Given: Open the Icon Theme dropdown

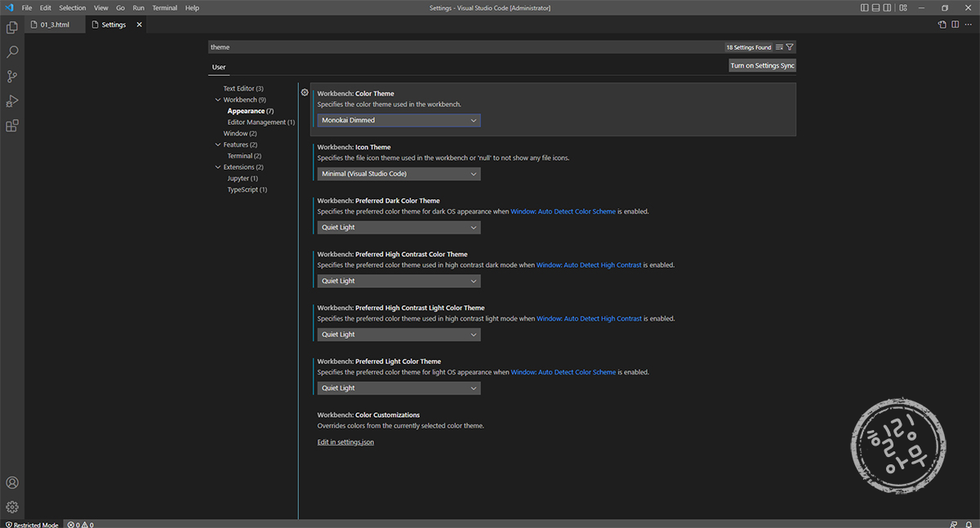Looking at the screenshot, I should [399, 174].
